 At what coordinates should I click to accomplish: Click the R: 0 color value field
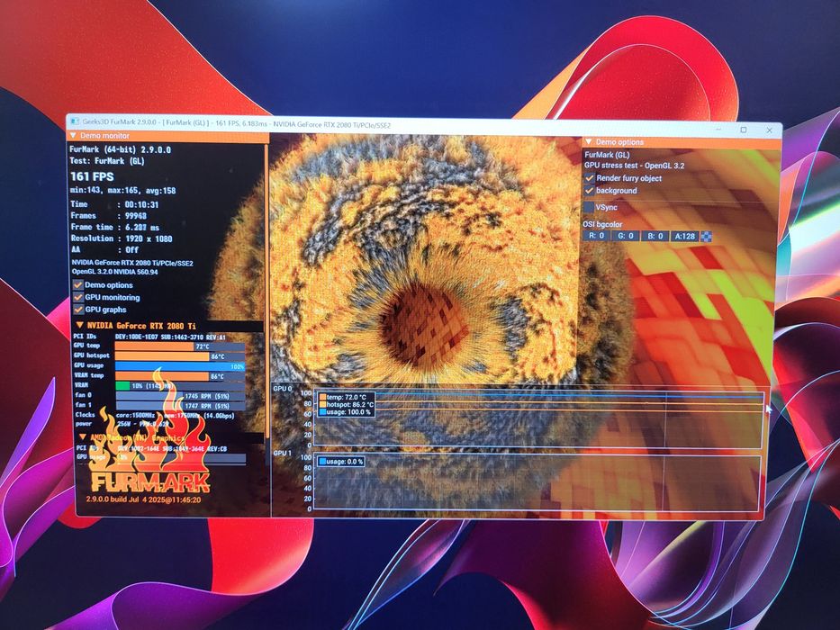point(596,236)
